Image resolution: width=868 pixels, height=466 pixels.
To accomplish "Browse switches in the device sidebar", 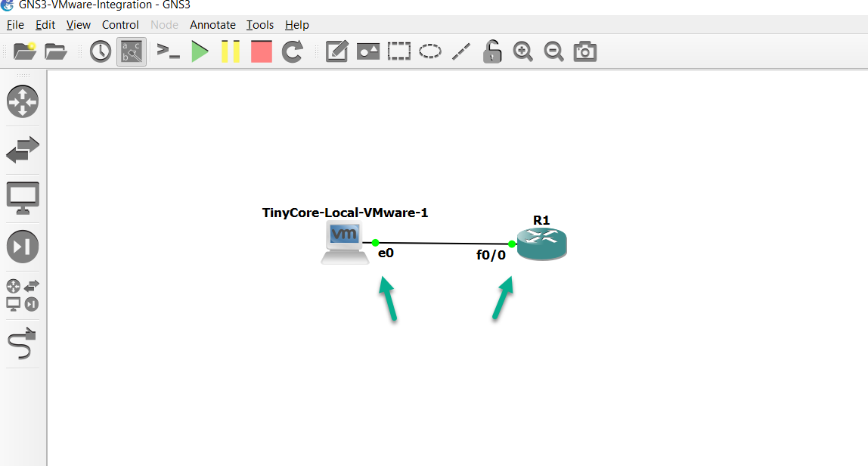I will tap(23, 150).
